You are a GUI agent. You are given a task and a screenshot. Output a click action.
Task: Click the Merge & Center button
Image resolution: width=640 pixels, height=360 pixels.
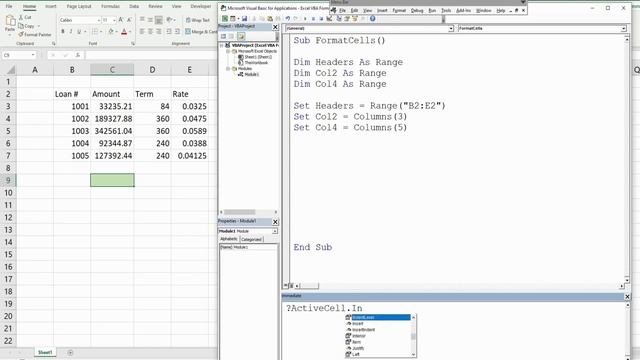(201, 31)
